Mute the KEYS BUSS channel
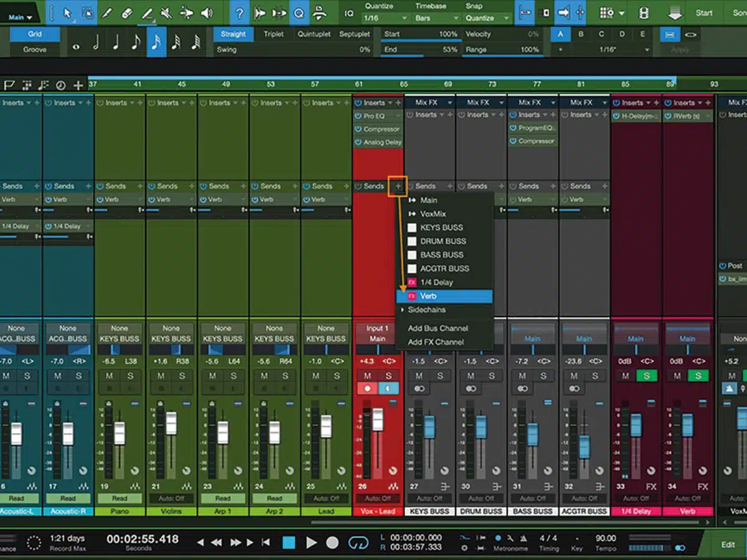Image resolution: width=747 pixels, height=560 pixels. [419, 376]
